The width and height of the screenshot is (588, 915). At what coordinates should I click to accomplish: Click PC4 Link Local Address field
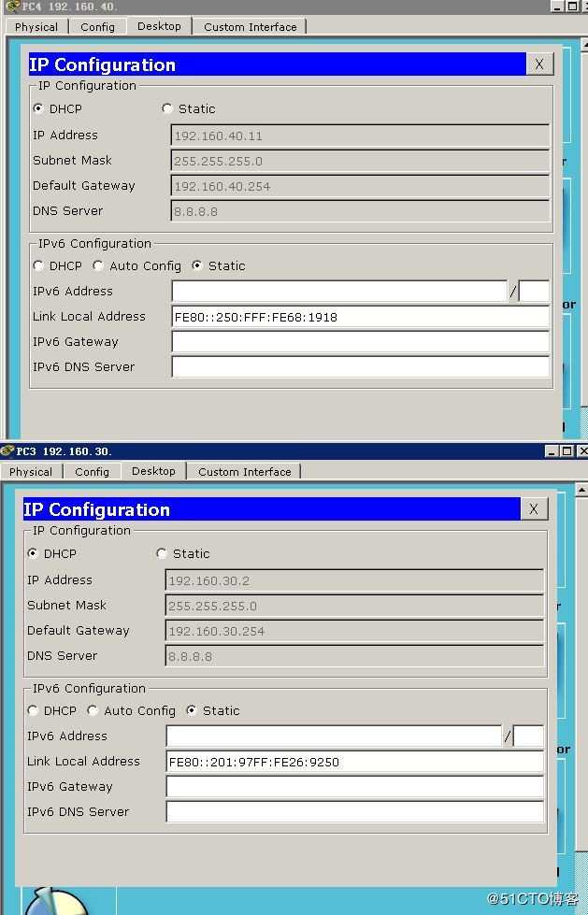pos(360,317)
